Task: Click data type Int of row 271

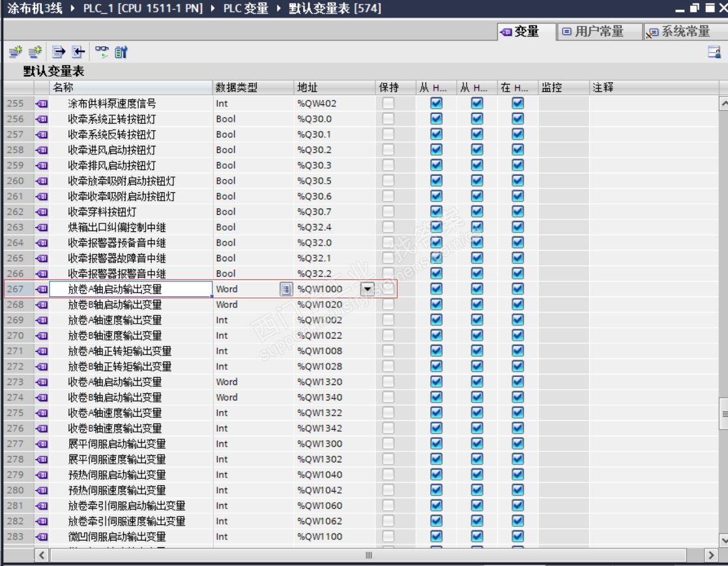Action: 222,351
